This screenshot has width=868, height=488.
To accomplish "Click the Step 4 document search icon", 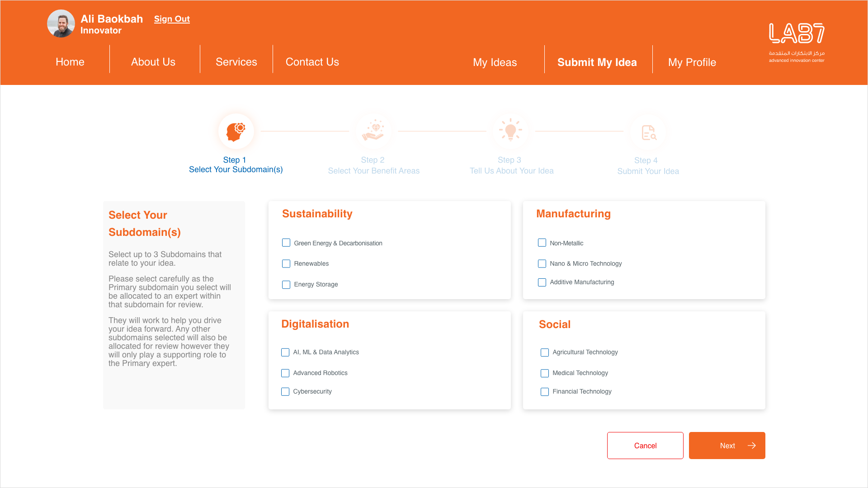I will [x=648, y=132].
